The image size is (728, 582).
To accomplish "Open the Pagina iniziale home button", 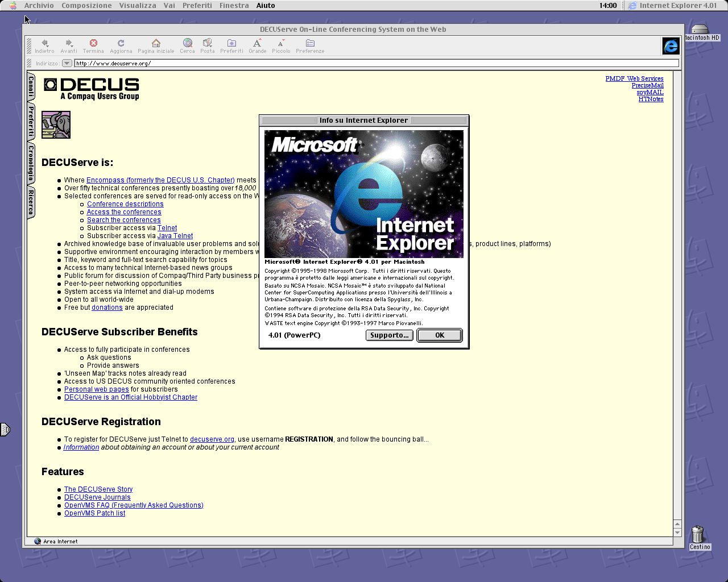I will [156, 46].
